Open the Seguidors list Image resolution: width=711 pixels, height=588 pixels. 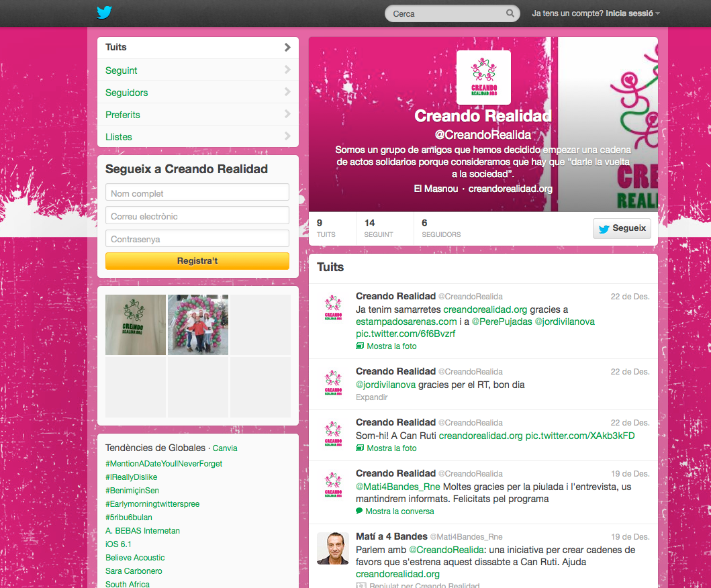(x=197, y=93)
